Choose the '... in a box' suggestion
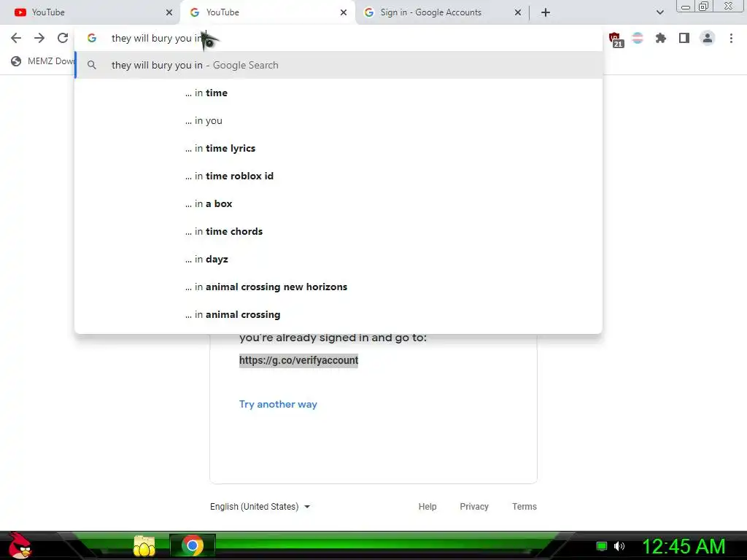Screen dimensions: 747x560 [338, 203]
